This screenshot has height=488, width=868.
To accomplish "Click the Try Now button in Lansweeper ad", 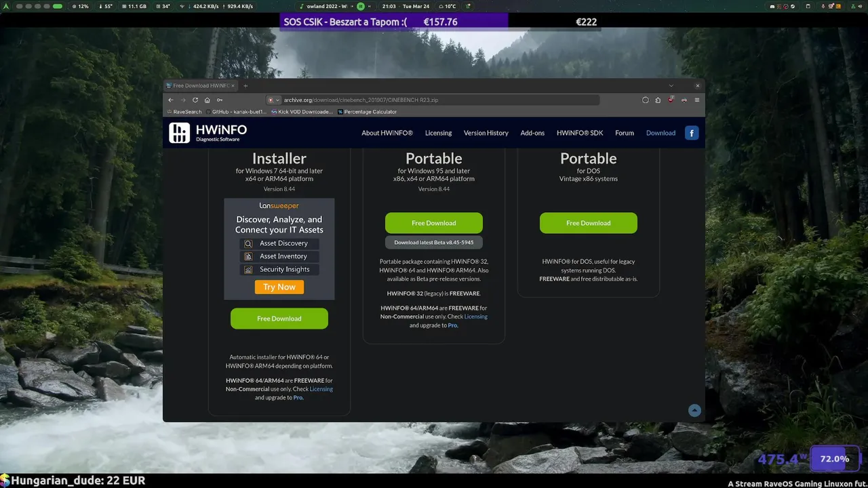I will 279,287.
